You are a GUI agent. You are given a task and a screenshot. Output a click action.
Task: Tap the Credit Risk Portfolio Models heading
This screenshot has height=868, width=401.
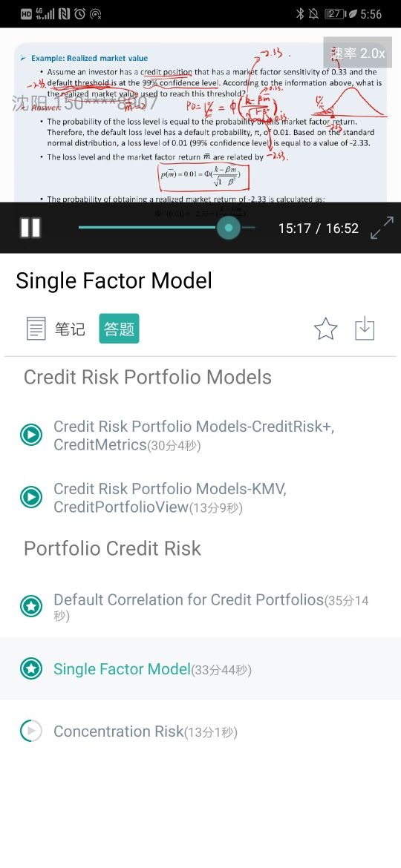(x=147, y=377)
